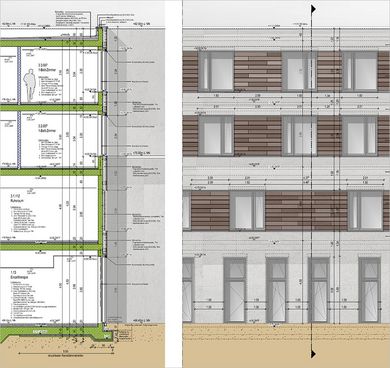The height and width of the screenshot is (368, 390).
Task: Select the first-floor window left of the section line
Action: coord(247,211)
